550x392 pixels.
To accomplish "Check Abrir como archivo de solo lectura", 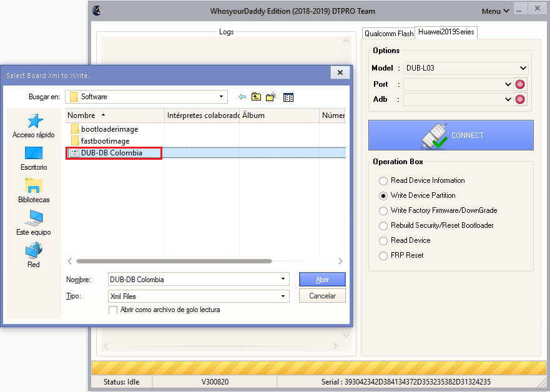I will tap(113, 310).
